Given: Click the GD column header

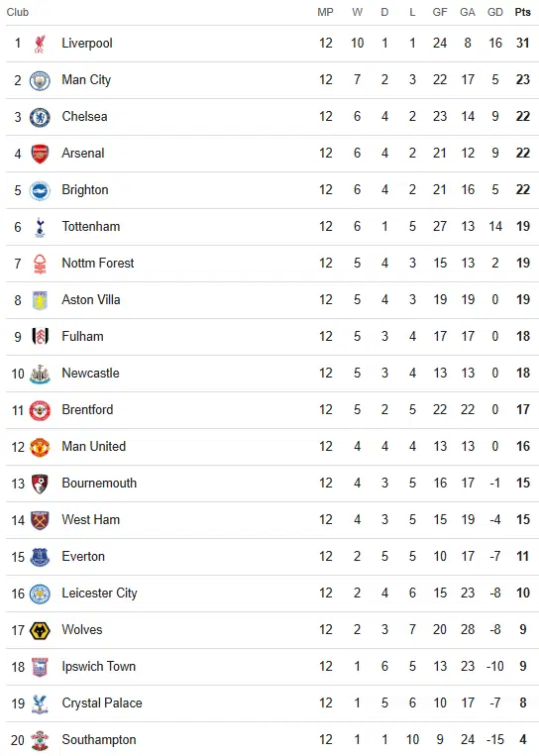Looking at the screenshot, I should (495, 12).
